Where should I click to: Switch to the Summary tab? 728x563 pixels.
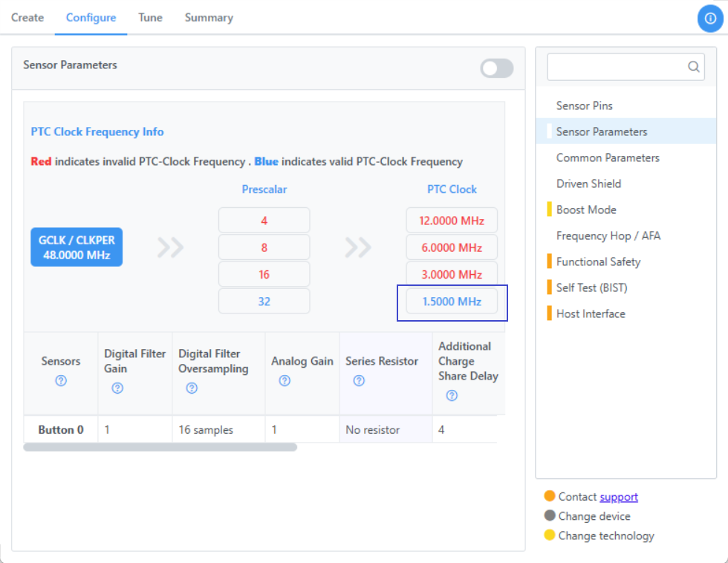(209, 18)
